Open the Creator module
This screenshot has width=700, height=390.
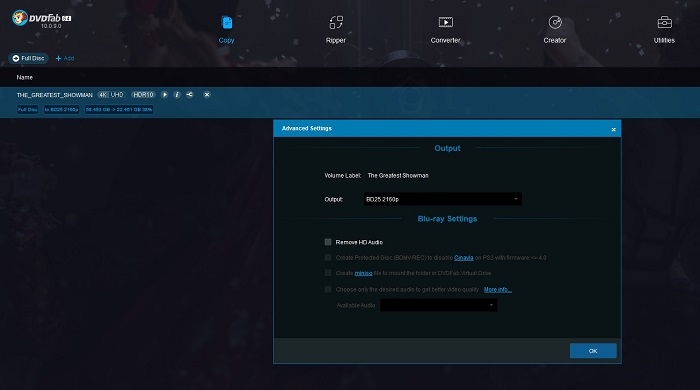[x=554, y=29]
